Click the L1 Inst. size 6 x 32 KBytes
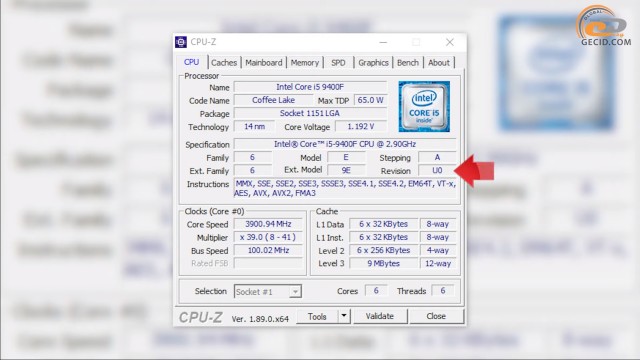Viewport: 640px width, 360px height. pyautogui.click(x=383, y=237)
